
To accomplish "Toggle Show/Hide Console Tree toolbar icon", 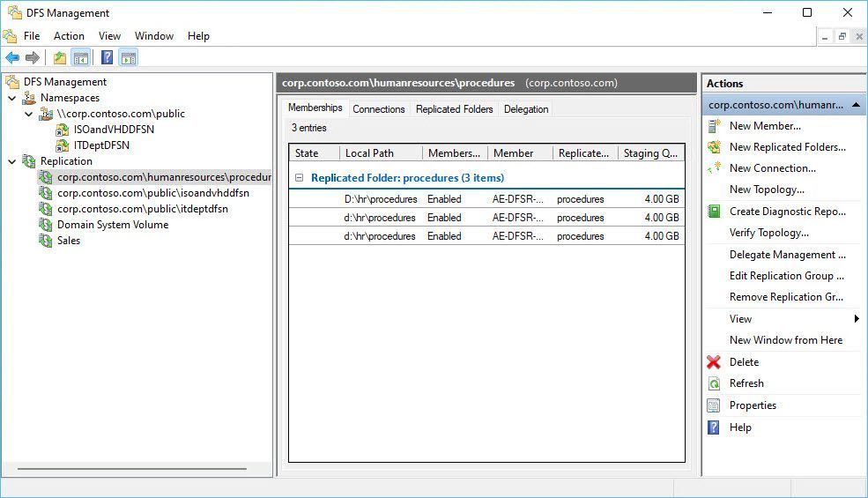I will [x=81, y=57].
